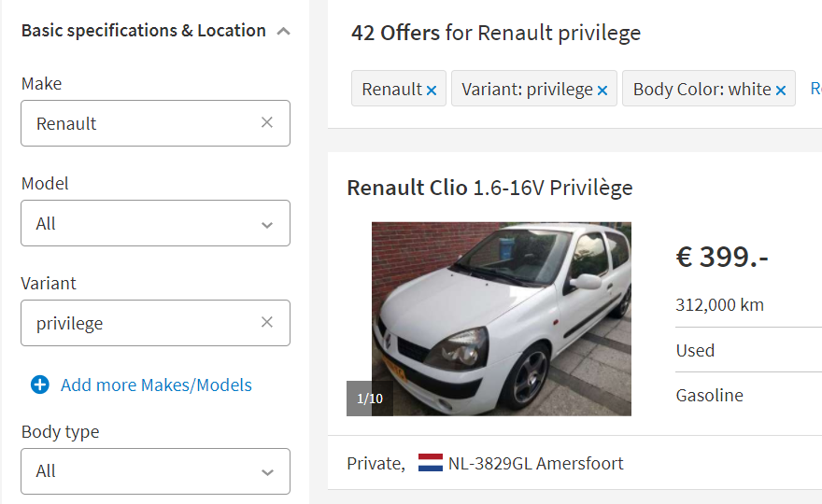The width and height of the screenshot is (822, 504).
Task: Clear the Renault make field
Action: tap(267, 122)
